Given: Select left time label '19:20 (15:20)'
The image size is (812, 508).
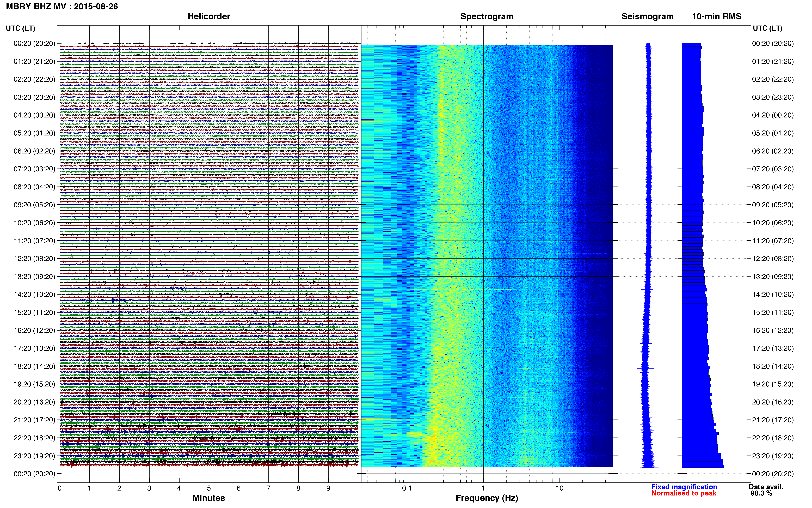Looking at the screenshot, I should click(x=34, y=384).
